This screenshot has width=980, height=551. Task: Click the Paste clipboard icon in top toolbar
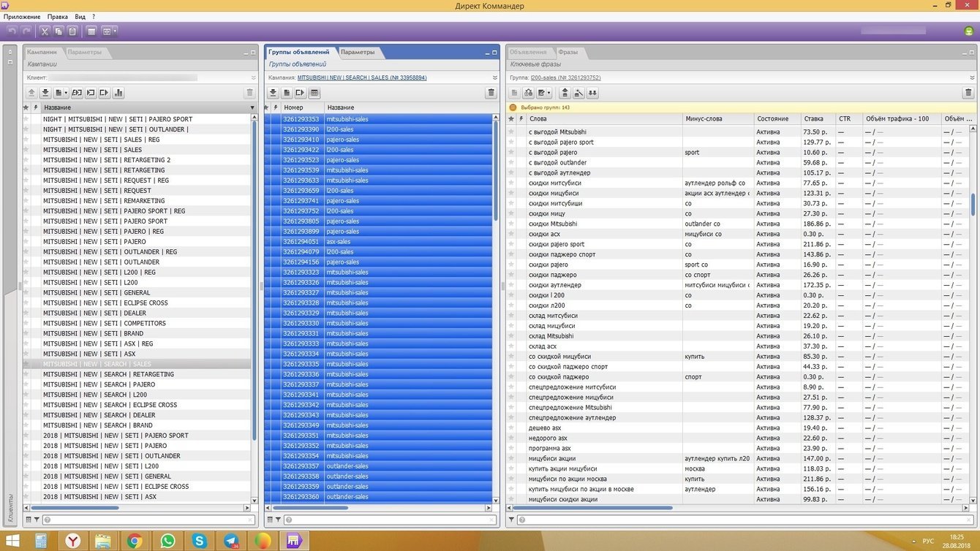click(72, 31)
